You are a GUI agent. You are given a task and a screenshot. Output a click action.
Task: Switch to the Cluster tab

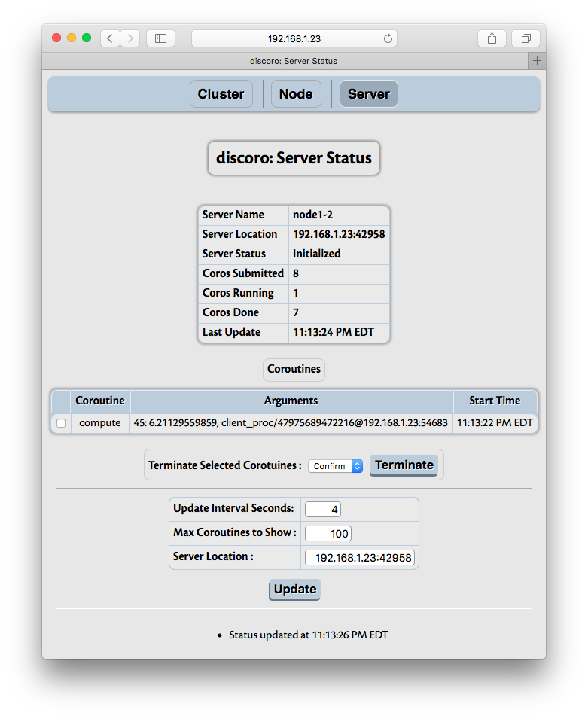tap(221, 94)
